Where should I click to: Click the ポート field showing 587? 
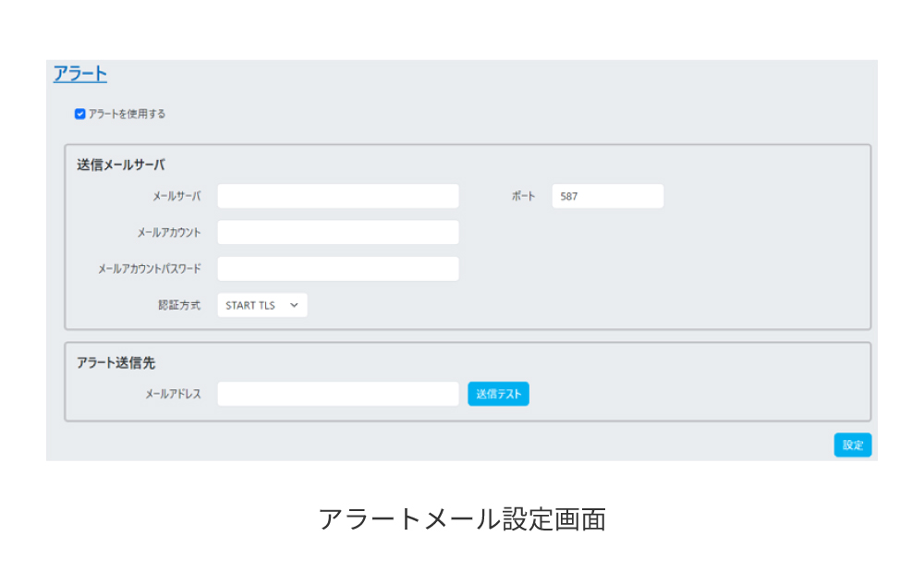pos(608,196)
